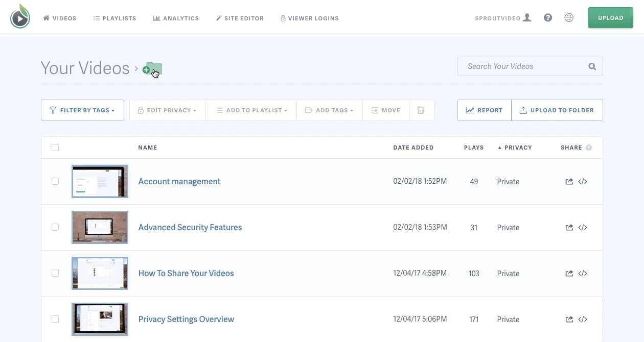Image resolution: width=644 pixels, height=342 pixels.
Task: Click the trash delete icon
Action: pyautogui.click(x=421, y=110)
